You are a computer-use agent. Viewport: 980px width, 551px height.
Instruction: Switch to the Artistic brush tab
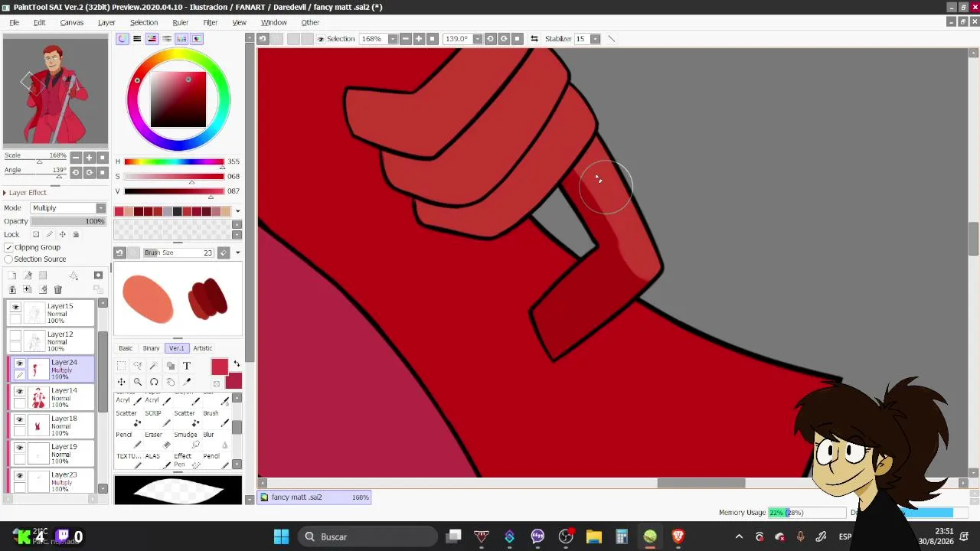point(202,348)
